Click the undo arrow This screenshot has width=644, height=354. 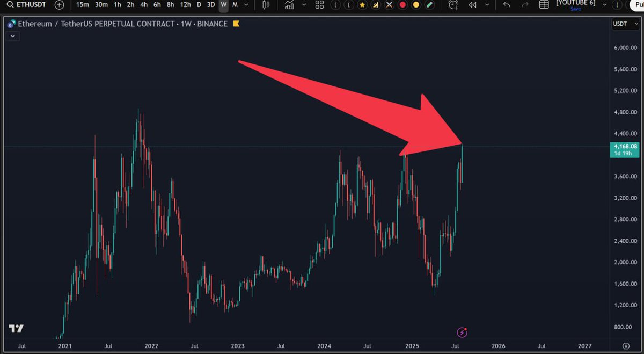[x=506, y=5]
